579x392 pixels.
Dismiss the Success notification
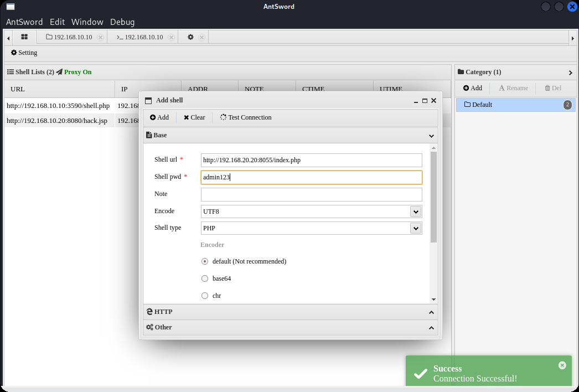tap(562, 365)
